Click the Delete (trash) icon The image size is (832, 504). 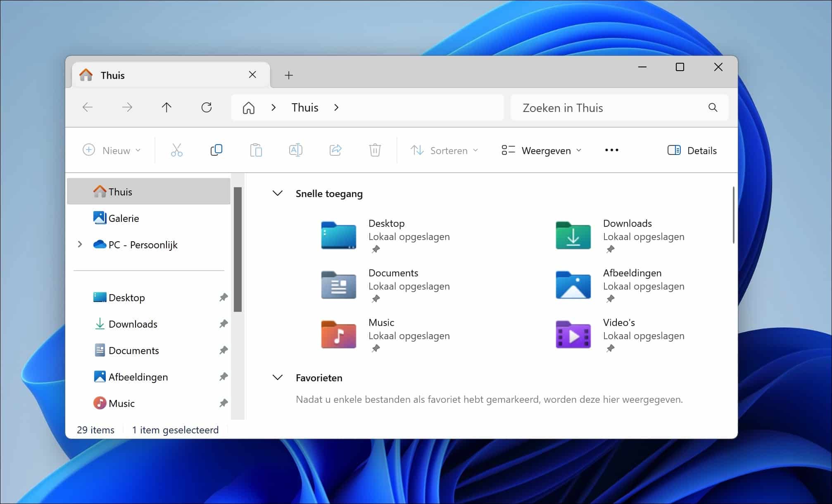click(375, 150)
